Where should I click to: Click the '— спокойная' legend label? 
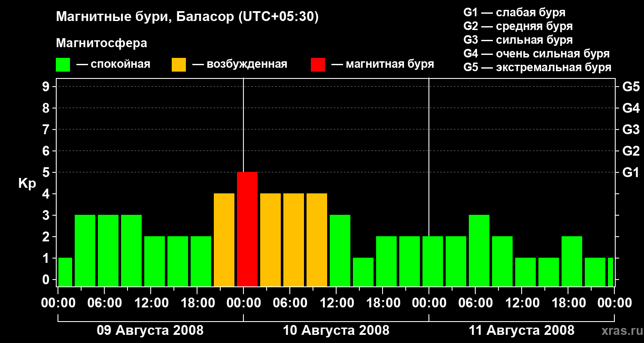113,64
